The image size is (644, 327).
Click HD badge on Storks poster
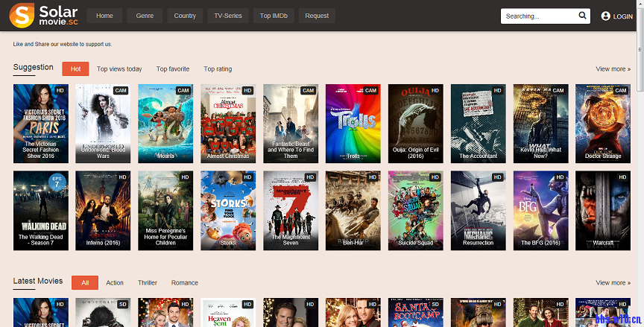(247, 177)
